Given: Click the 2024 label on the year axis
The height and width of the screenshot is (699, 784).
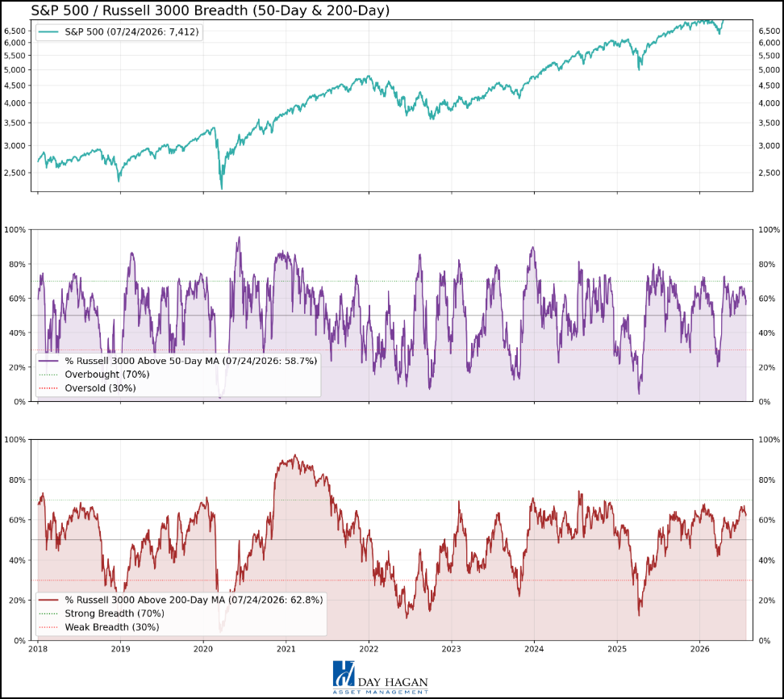Looking at the screenshot, I should click(x=534, y=650).
